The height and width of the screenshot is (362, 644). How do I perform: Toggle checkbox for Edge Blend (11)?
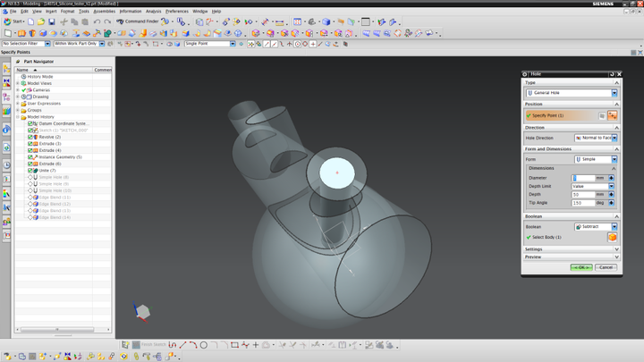[x=30, y=198]
